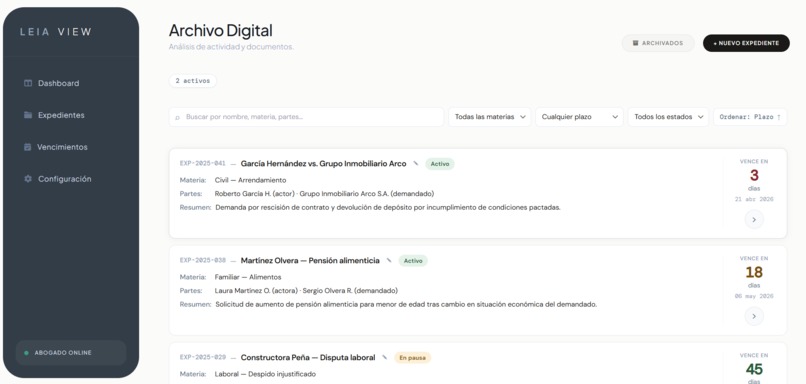Open EXP-2025-041 with arrow button

pyautogui.click(x=754, y=220)
